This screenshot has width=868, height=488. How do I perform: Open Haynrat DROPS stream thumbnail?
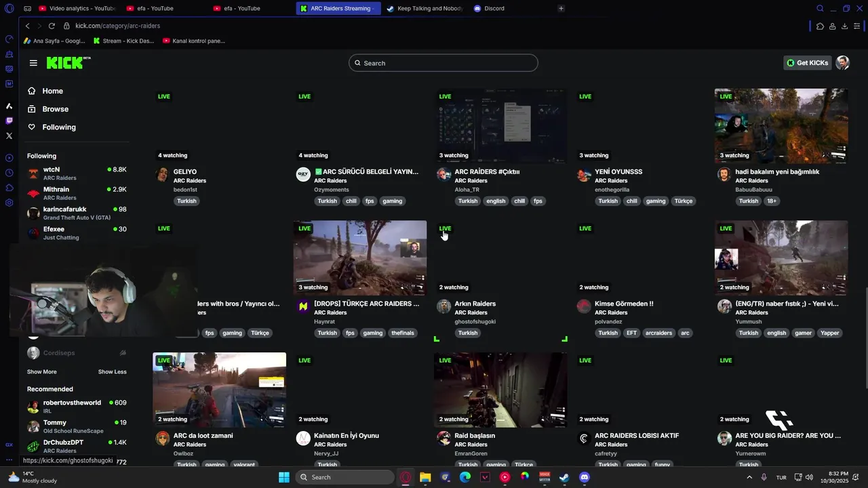tap(360, 258)
